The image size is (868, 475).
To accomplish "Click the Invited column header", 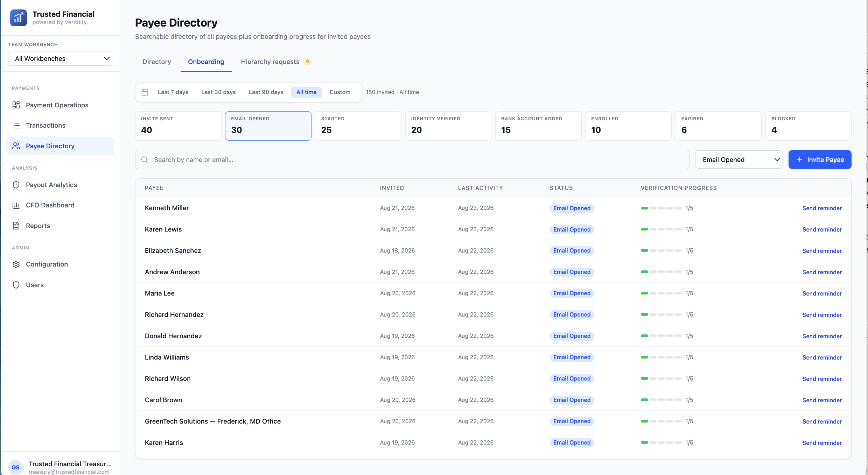I will [392, 188].
